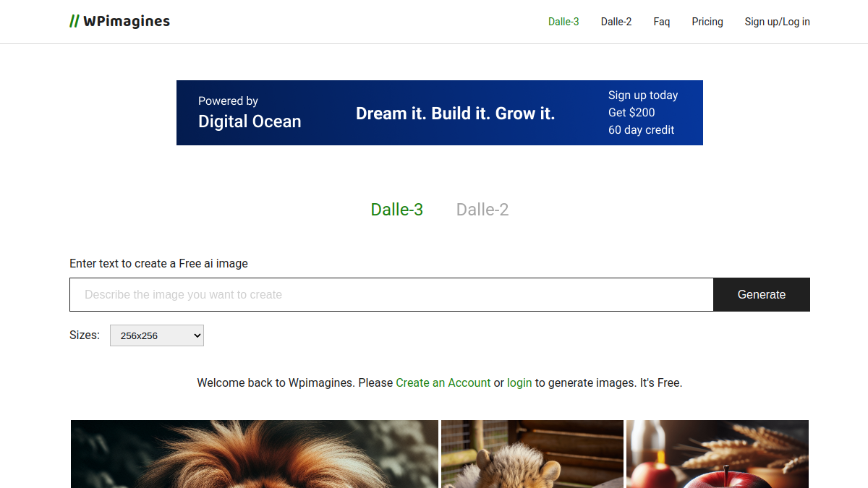Go to the Faq page

pos(662,22)
